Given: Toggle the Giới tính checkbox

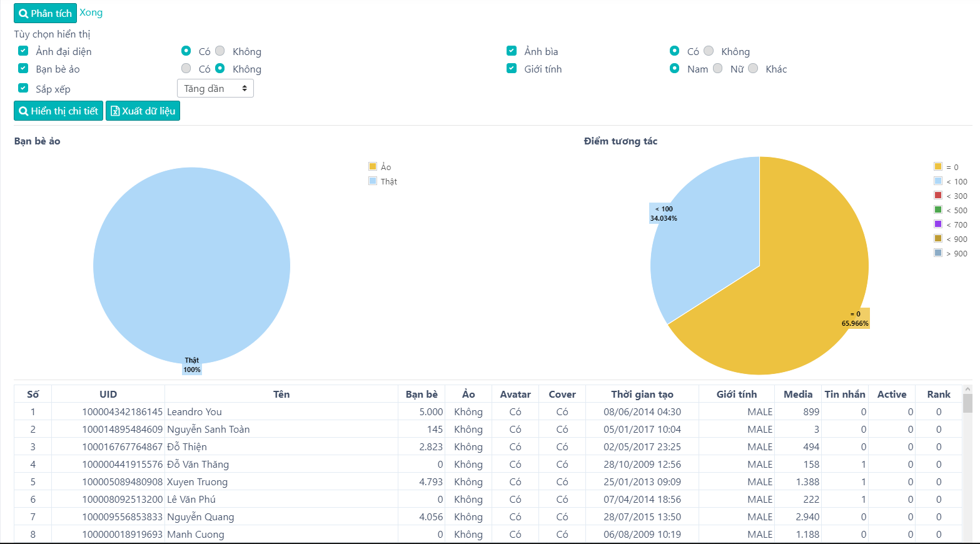Looking at the screenshot, I should (x=512, y=68).
